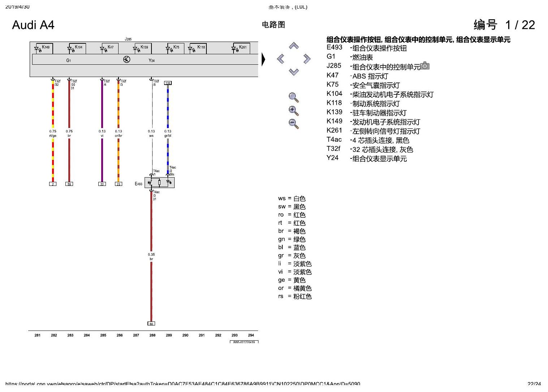
Task: Click the right navigation arrow
Action: [307, 59]
